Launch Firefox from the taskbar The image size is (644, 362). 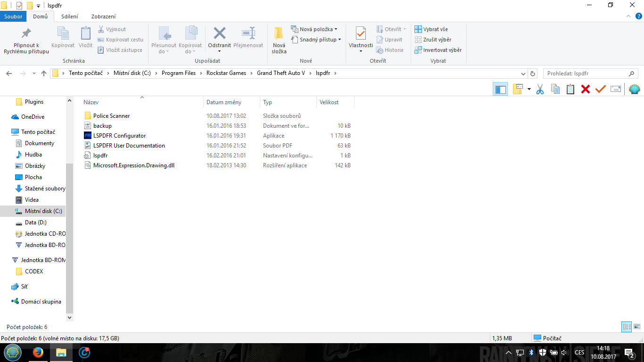[38, 352]
